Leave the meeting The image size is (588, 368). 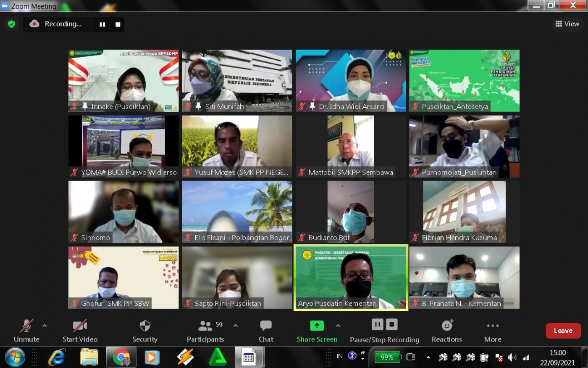coord(563,331)
